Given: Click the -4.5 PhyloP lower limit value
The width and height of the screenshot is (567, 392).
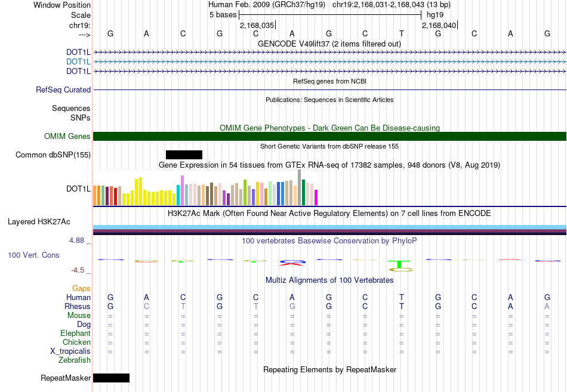Looking at the screenshot, I should point(78,270).
